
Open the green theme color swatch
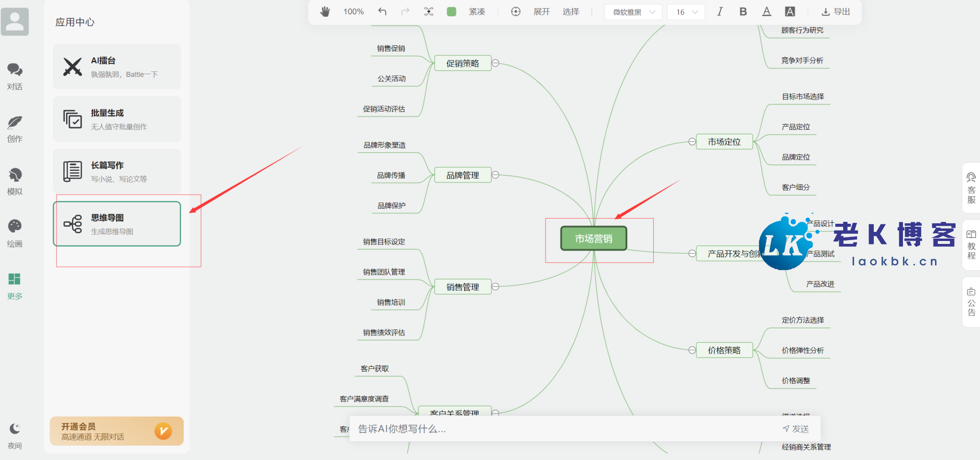[451, 12]
